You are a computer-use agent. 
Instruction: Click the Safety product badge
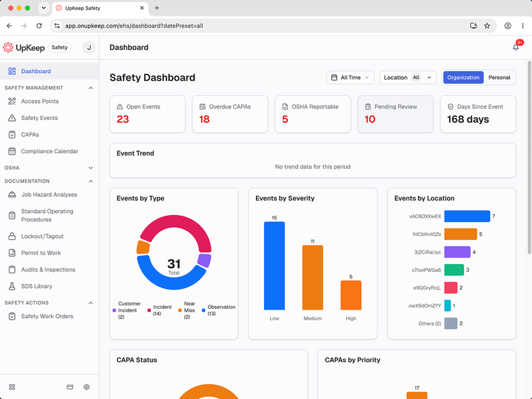tap(60, 48)
